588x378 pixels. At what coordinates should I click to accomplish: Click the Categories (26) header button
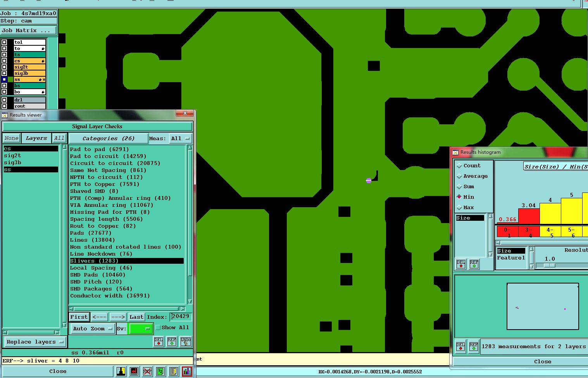tap(109, 139)
